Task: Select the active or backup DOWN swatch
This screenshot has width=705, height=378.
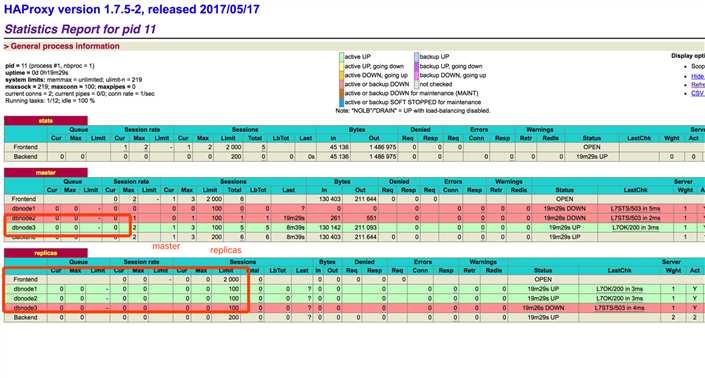Action: [341, 84]
